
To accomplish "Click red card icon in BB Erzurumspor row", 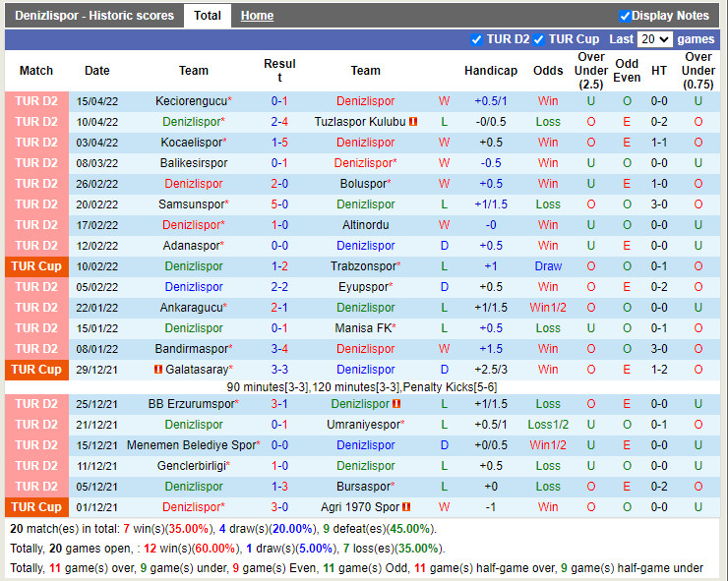I will (x=396, y=404).
